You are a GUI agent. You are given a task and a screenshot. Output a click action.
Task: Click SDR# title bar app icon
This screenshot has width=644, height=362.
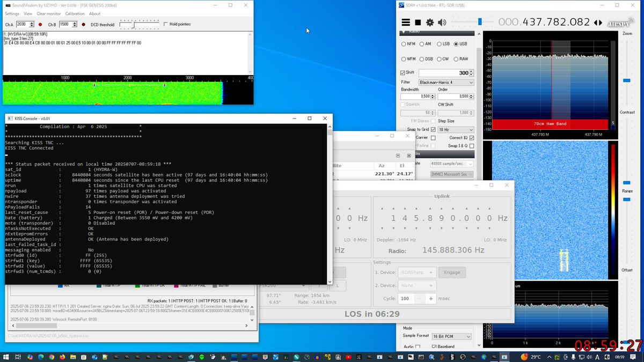coord(401,5)
